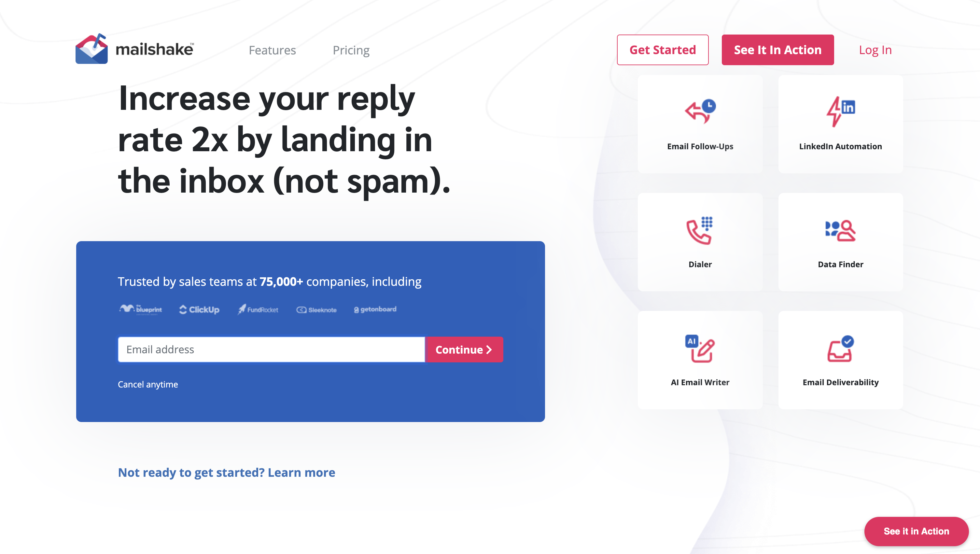Click the Continue button
This screenshot has height=554, width=980.
464,349
